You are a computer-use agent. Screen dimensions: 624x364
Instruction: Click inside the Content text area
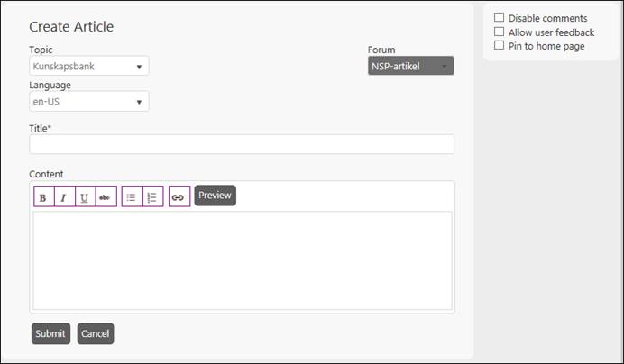point(242,260)
